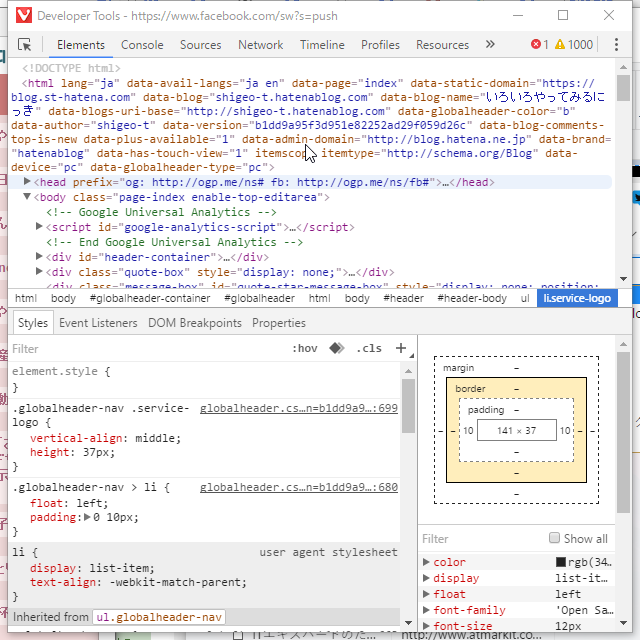
Task: Expand the header-container div node
Action: pos(39,256)
